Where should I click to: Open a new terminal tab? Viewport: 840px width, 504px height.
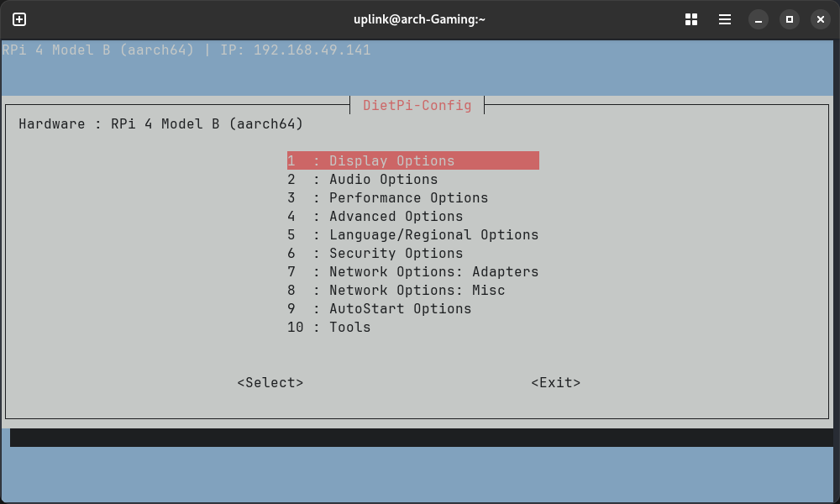point(19,19)
